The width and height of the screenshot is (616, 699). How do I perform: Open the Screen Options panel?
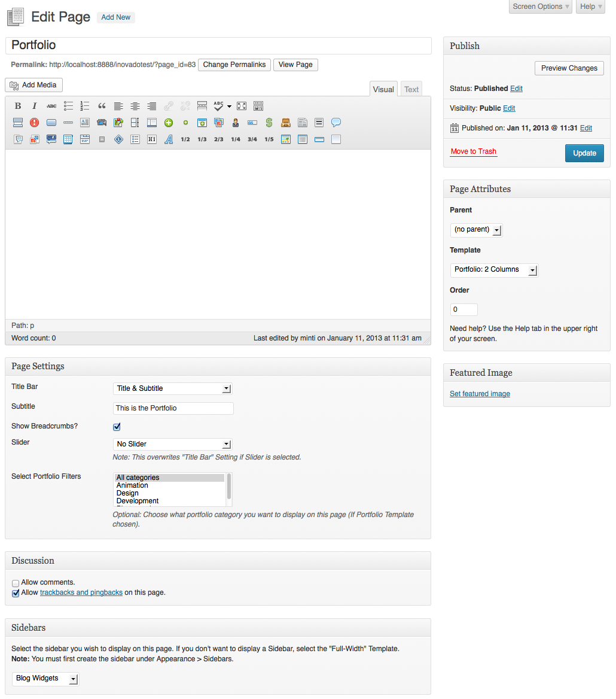point(539,7)
